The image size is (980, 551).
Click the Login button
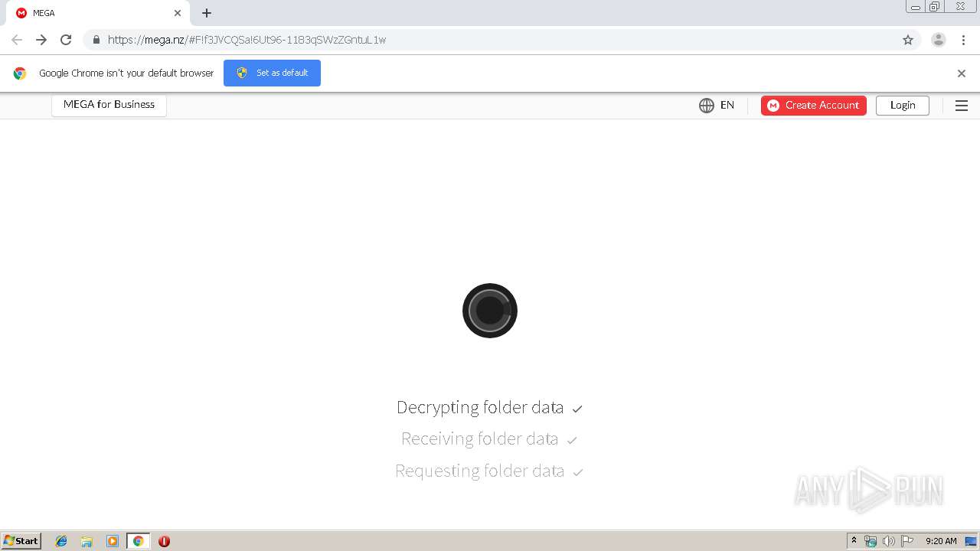click(x=903, y=106)
